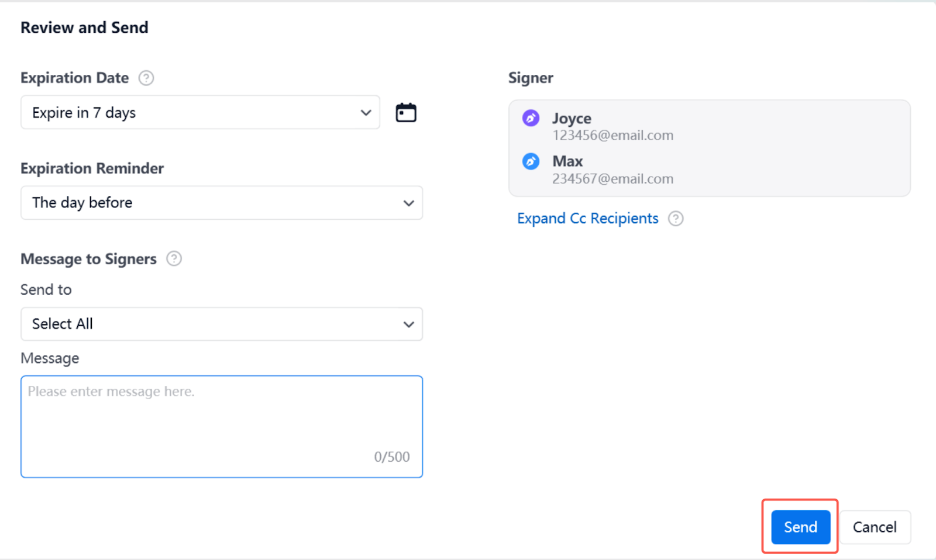Open the "The day before" reminder dropdown
This screenshot has width=936, height=560.
tap(221, 203)
